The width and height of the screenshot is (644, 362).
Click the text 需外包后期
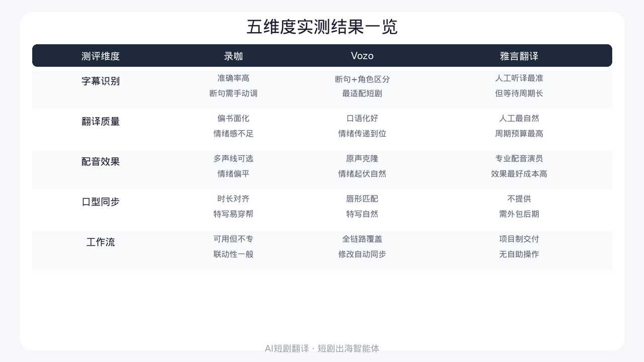pyautogui.click(x=519, y=214)
